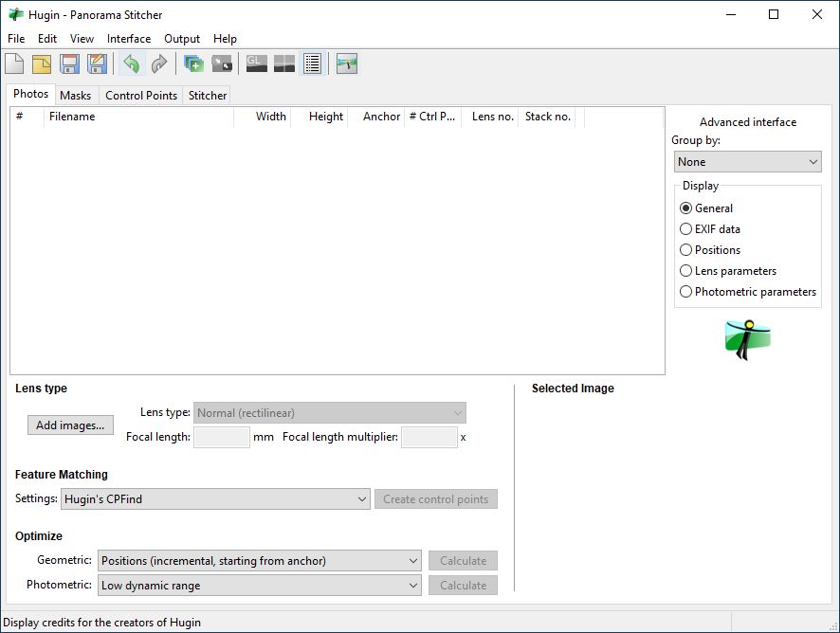Click the Lens no. column header
The height and width of the screenshot is (633, 840).
click(x=489, y=117)
